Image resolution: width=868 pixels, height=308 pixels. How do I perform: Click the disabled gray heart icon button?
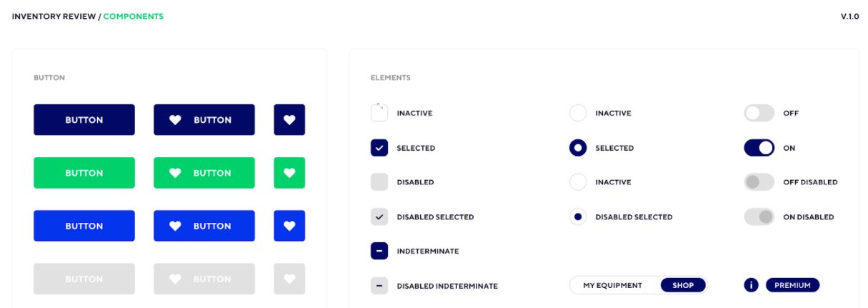coord(289,279)
